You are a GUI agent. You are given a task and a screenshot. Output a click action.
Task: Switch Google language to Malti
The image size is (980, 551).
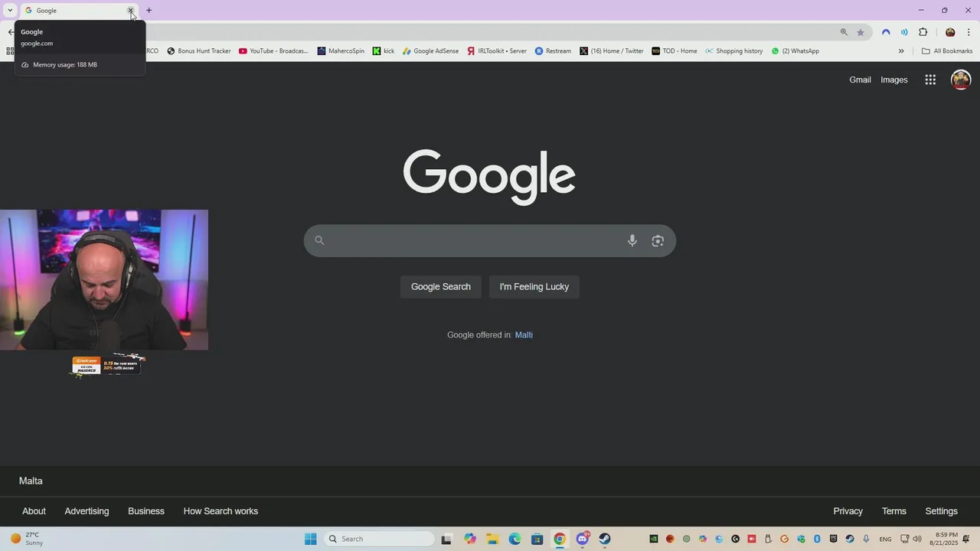coord(524,335)
